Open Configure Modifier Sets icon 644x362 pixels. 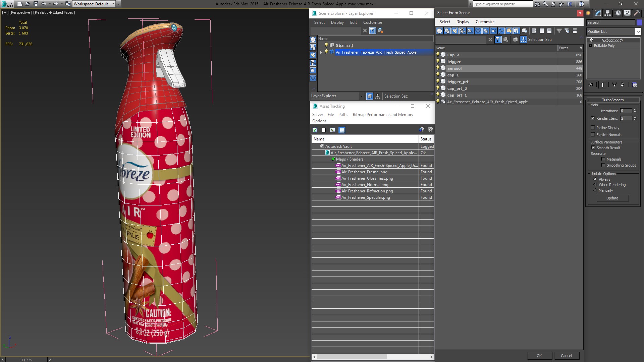634,85
